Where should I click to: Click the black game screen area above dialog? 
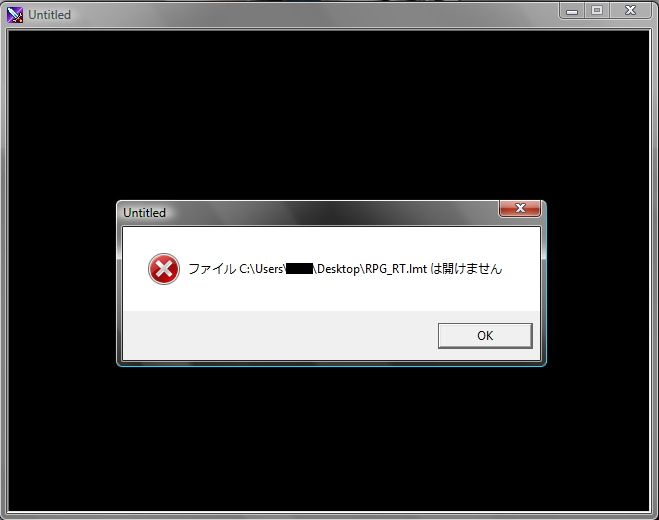[x=329, y=115]
